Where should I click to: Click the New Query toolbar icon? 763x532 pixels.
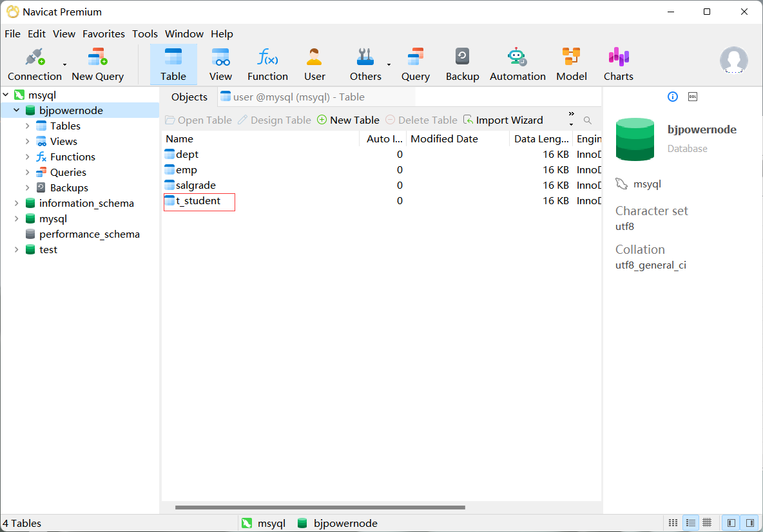point(97,64)
